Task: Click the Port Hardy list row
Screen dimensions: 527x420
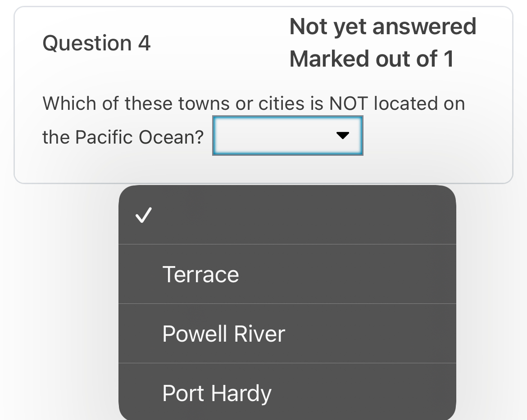Action: pyautogui.click(x=217, y=393)
